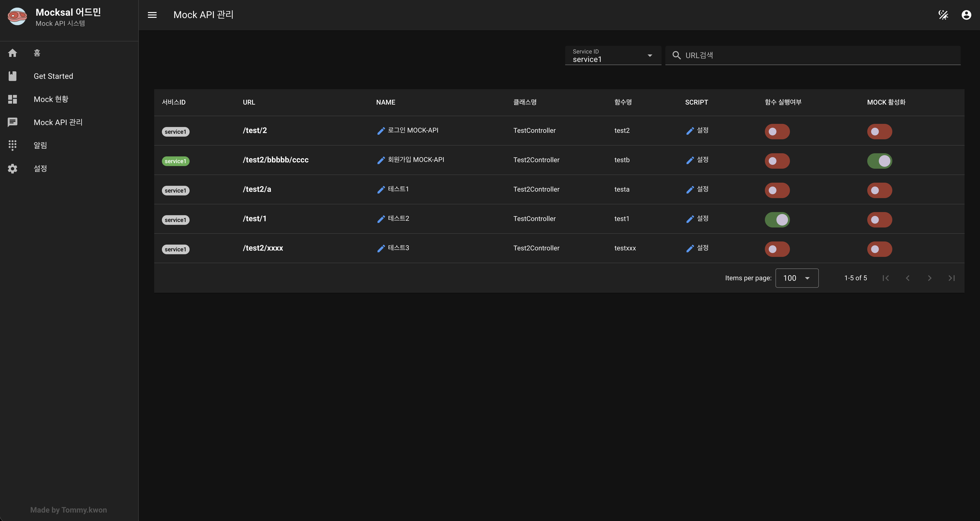Image resolution: width=980 pixels, height=521 pixels.
Task: Click the Mocksal steak logo
Action: [x=17, y=16]
